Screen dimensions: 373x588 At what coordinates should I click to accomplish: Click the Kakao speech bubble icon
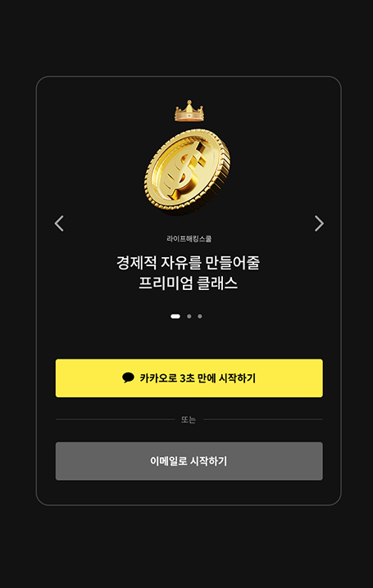(x=129, y=378)
